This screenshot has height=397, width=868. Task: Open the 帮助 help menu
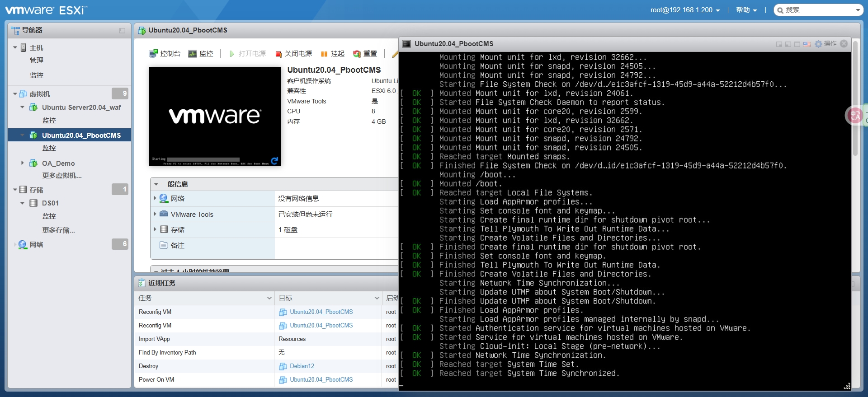coord(746,10)
